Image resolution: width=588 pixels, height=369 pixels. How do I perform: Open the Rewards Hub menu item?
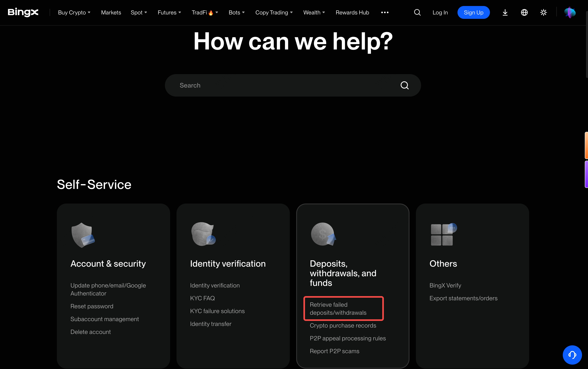pyautogui.click(x=352, y=12)
